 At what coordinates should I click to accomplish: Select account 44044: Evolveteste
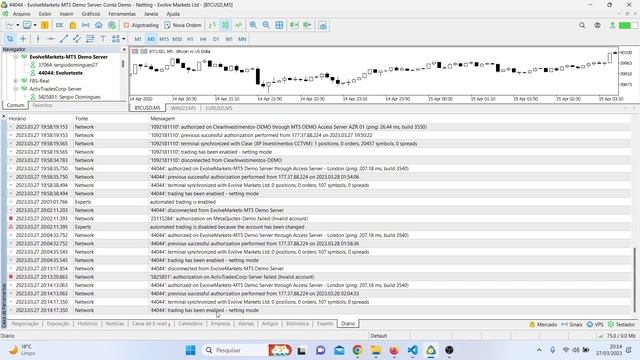(60, 73)
